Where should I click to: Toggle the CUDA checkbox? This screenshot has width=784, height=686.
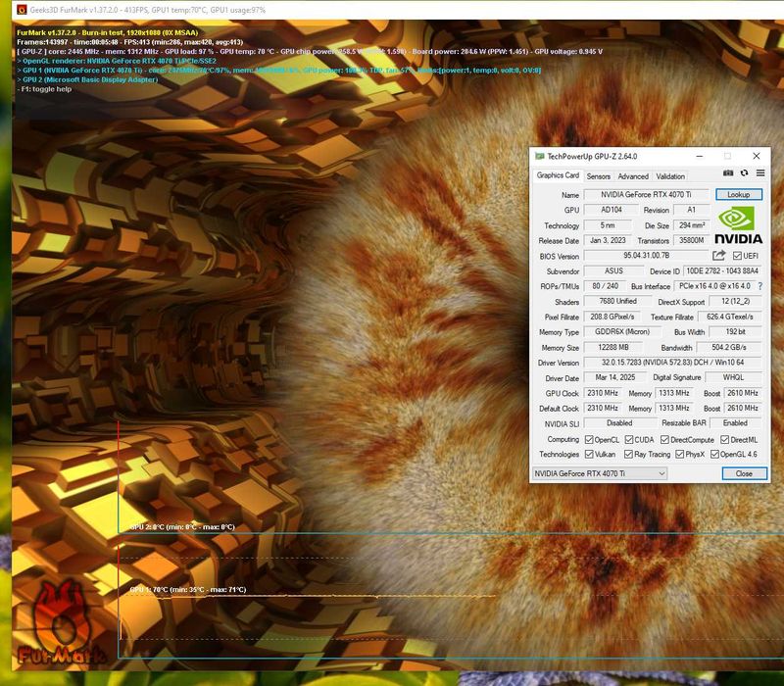(629, 439)
